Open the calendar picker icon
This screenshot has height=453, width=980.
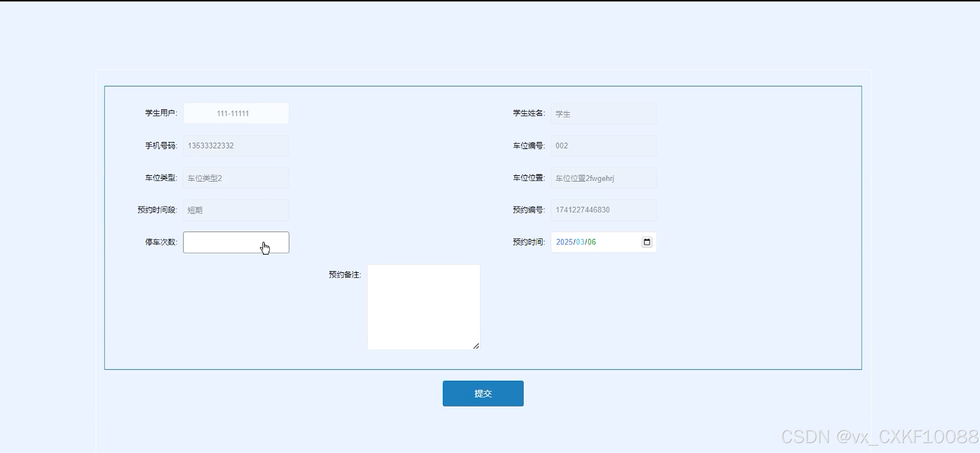[x=647, y=242]
